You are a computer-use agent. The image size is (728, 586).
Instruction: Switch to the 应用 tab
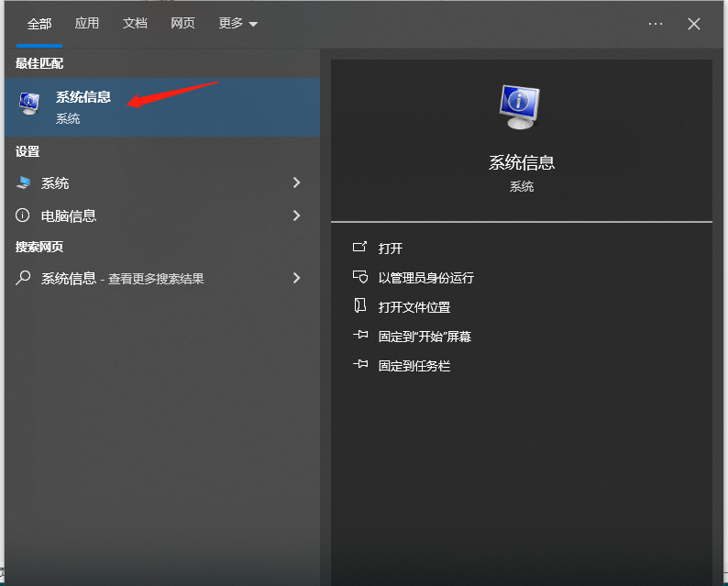pyautogui.click(x=87, y=23)
